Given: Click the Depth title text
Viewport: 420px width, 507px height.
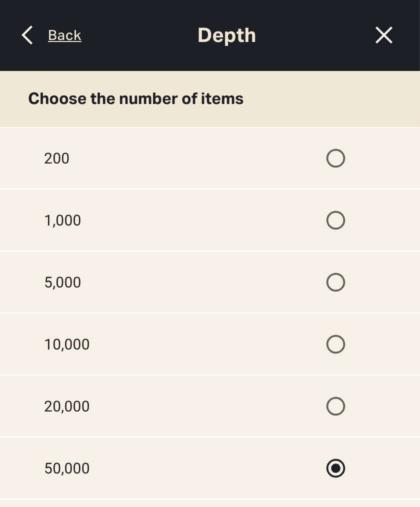Looking at the screenshot, I should click(x=226, y=35).
